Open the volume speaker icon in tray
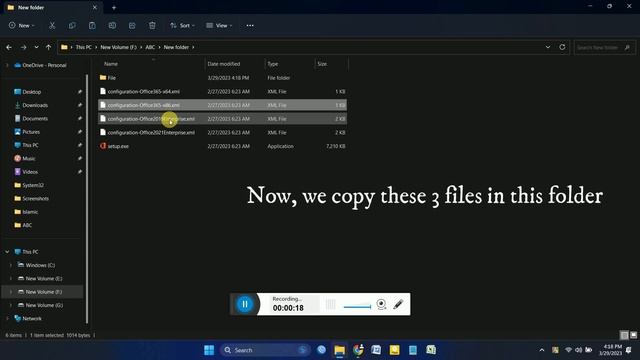Image resolution: width=640 pixels, height=360 pixels. pyautogui.click(x=578, y=350)
